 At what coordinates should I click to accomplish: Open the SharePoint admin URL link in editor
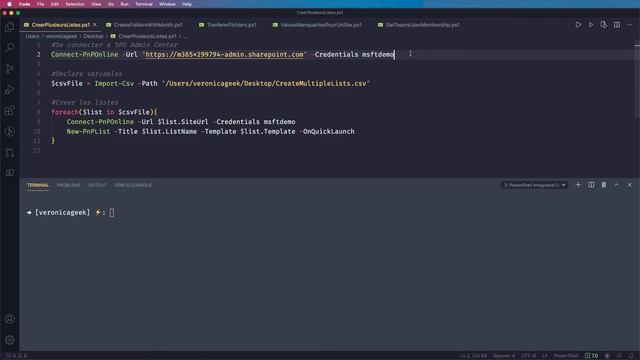point(224,54)
